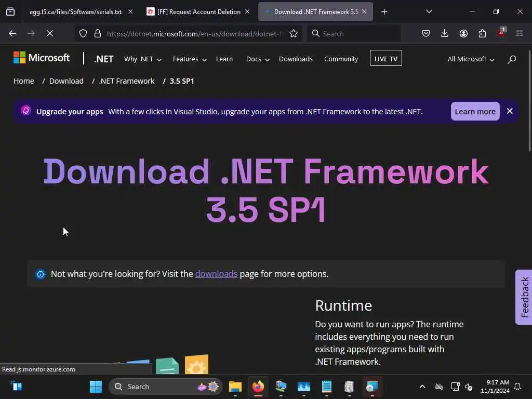Open Microsoft site search magnifier
Viewport: 532px width, 399px height.
pos(512,59)
